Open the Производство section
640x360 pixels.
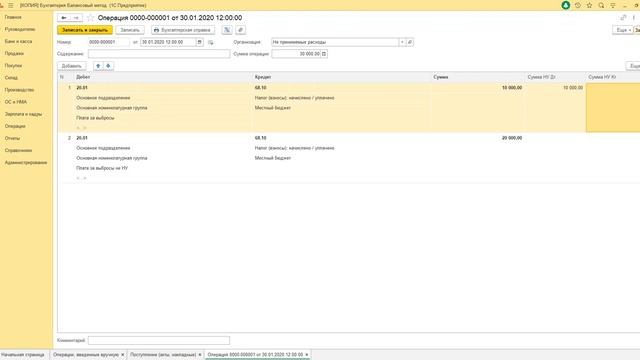[x=19, y=90]
